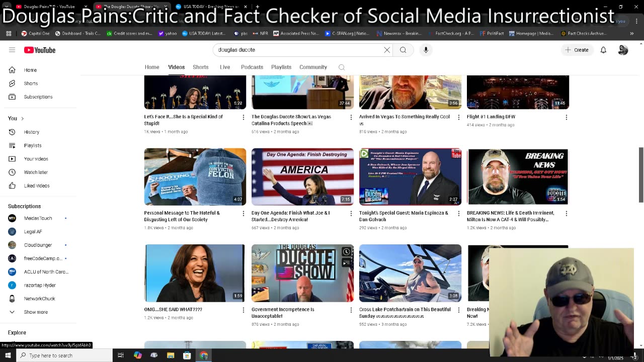
Task: Open the channel Live tab
Action: [225, 67]
